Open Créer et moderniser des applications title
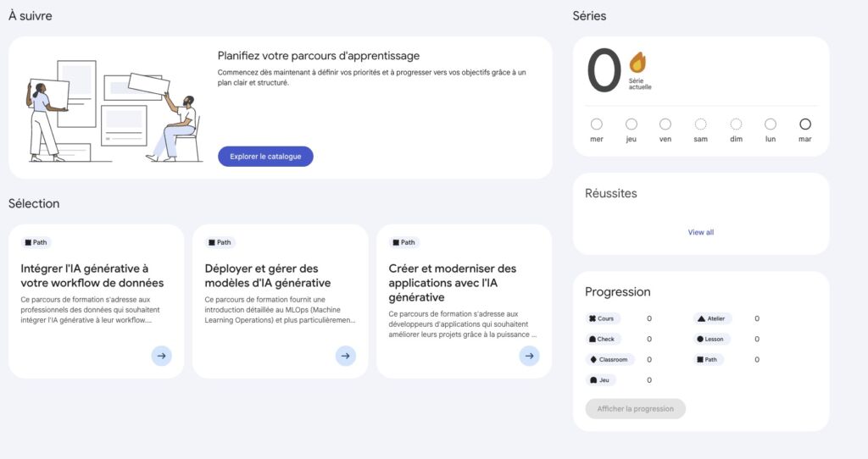Image resolution: width=868 pixels, height=459 pixels. 452,283
